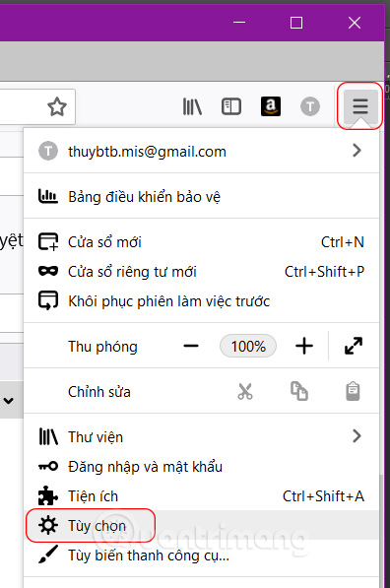Click the gear icon beside Tùy chọn
The image size is (390, 588).
[48, 525]
